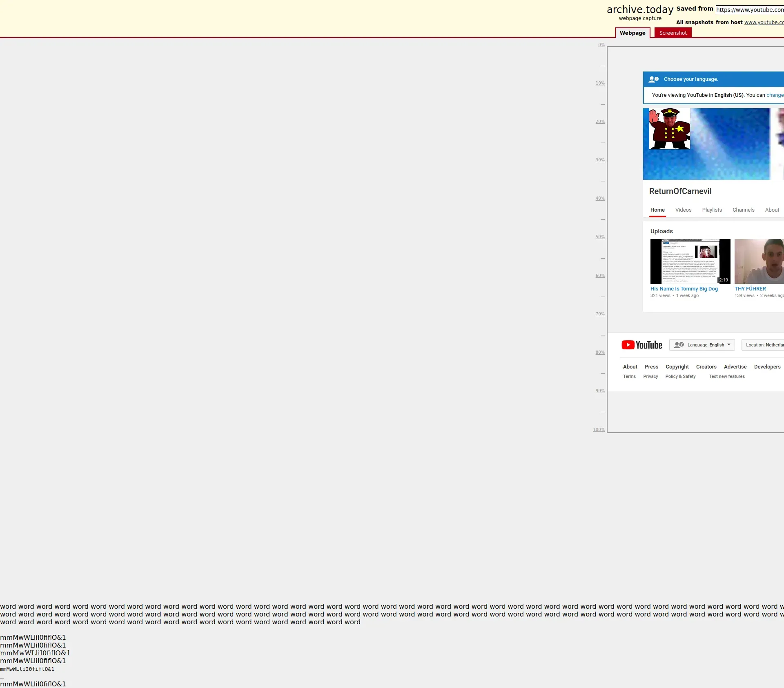Screen dimensions: 784x688
Task: Click the ReturnOfCarnevil channel avatar
Action: click(x=669, y=129)
